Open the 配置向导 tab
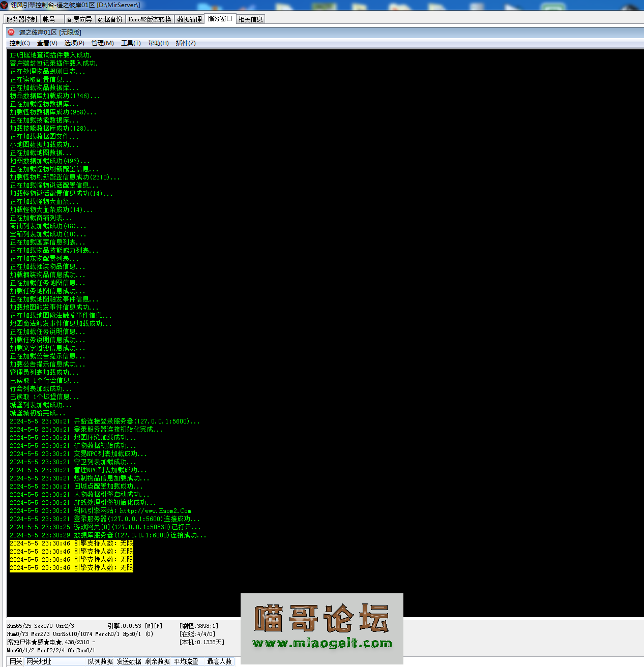 click(79, 19)
